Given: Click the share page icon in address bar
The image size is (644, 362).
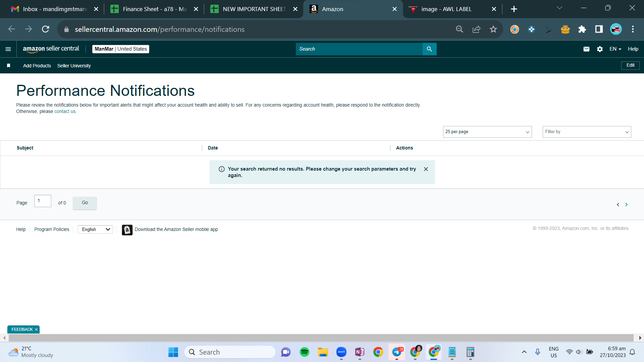Looking at the screenshot, I should (476, 29).
